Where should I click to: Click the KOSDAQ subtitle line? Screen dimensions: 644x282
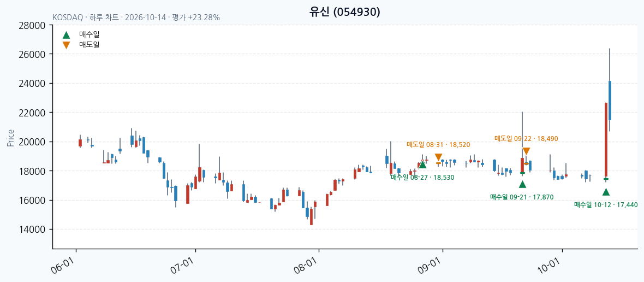pyautogui.click(x=136, y=17)
